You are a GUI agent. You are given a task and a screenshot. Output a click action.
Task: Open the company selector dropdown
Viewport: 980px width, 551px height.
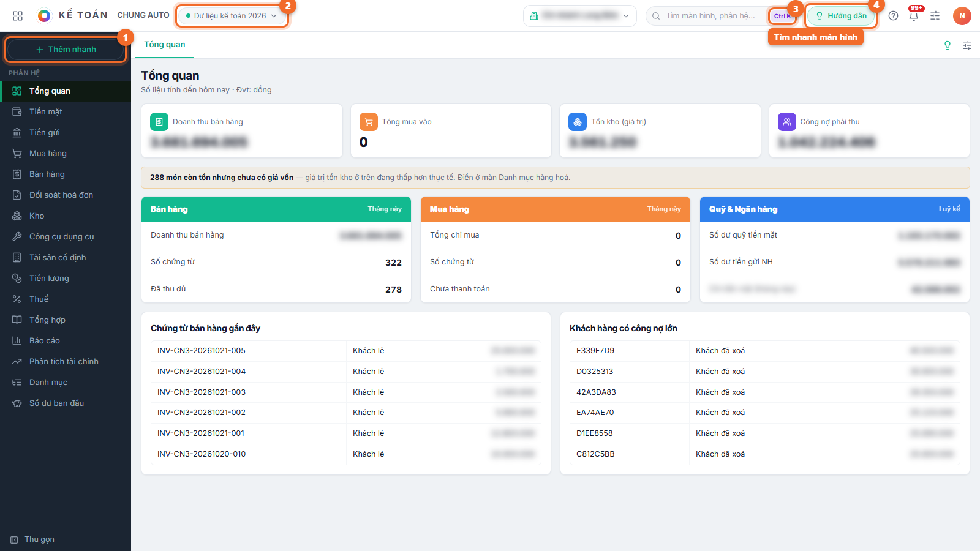tap(580, 16)
